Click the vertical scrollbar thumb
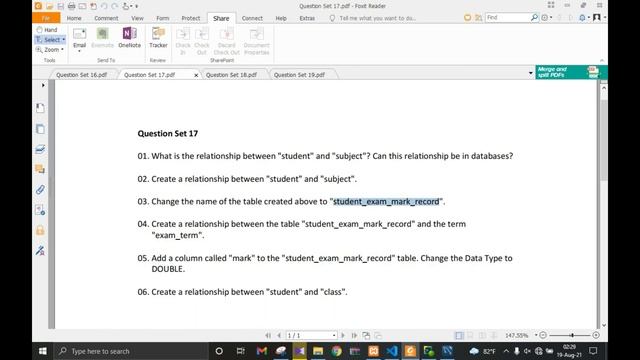The image size is (640, 360). [x=604, y=139]
